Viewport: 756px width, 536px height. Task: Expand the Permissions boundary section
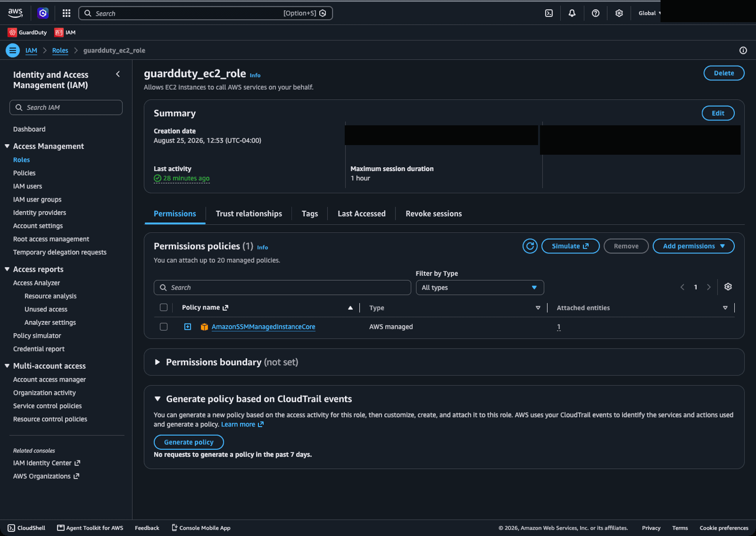point(157,362)
